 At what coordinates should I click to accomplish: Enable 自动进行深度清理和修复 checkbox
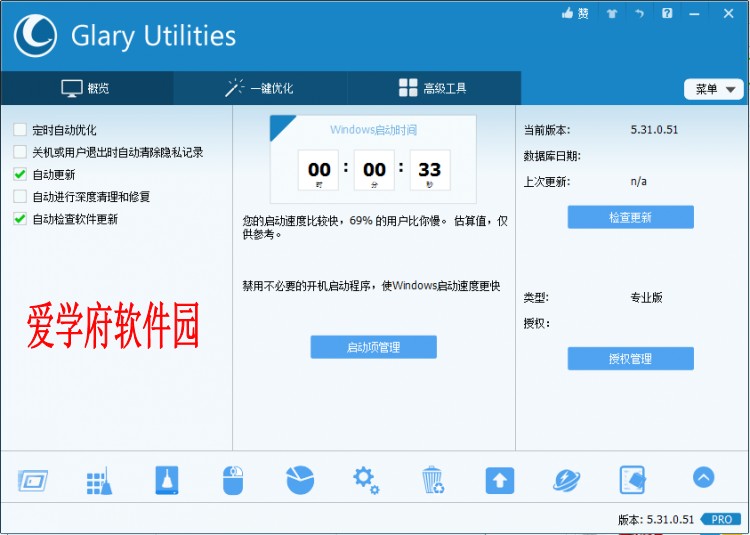(x=20, y=196)
